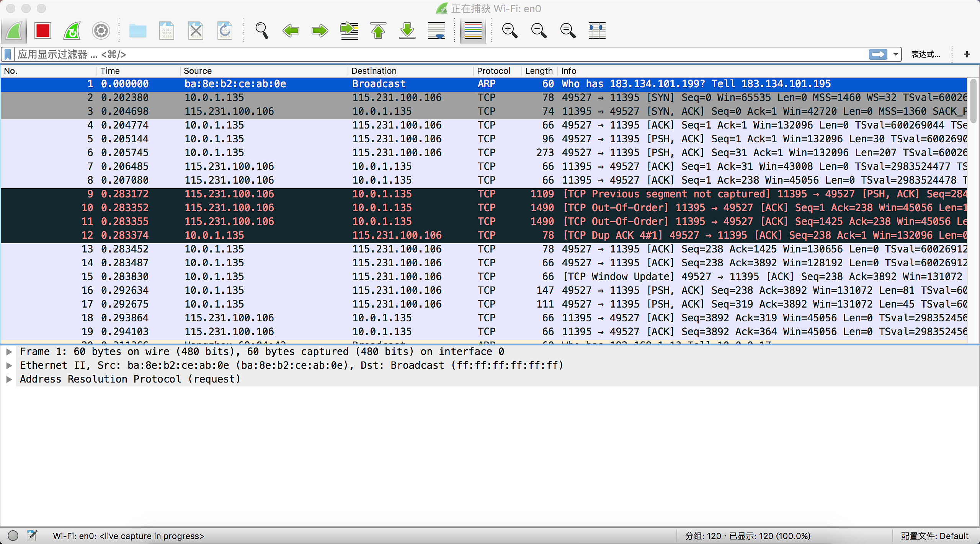Click into the display filter input field
This screenshot has width=980, height=544.
click(421, 54)
